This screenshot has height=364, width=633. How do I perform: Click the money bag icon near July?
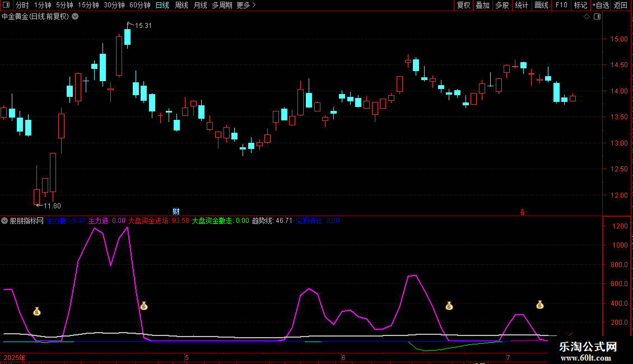540,305
